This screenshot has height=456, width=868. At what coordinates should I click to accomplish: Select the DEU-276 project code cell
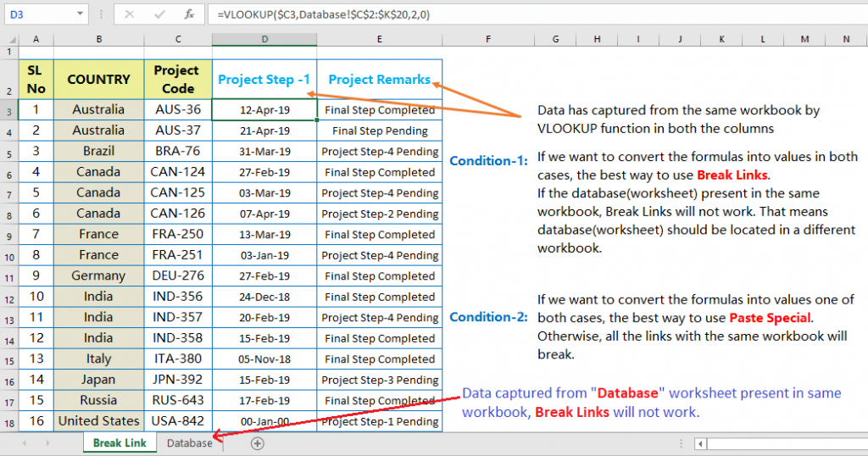point(178,275)
